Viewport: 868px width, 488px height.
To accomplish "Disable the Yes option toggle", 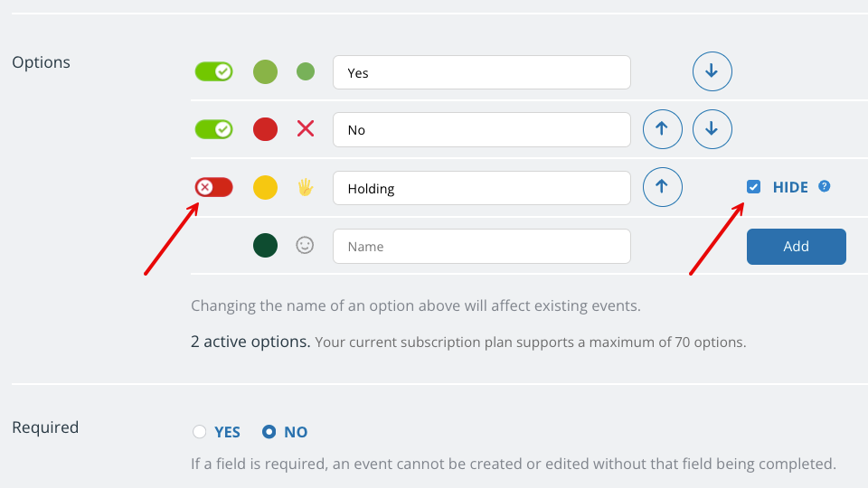I will click(213, 72).
